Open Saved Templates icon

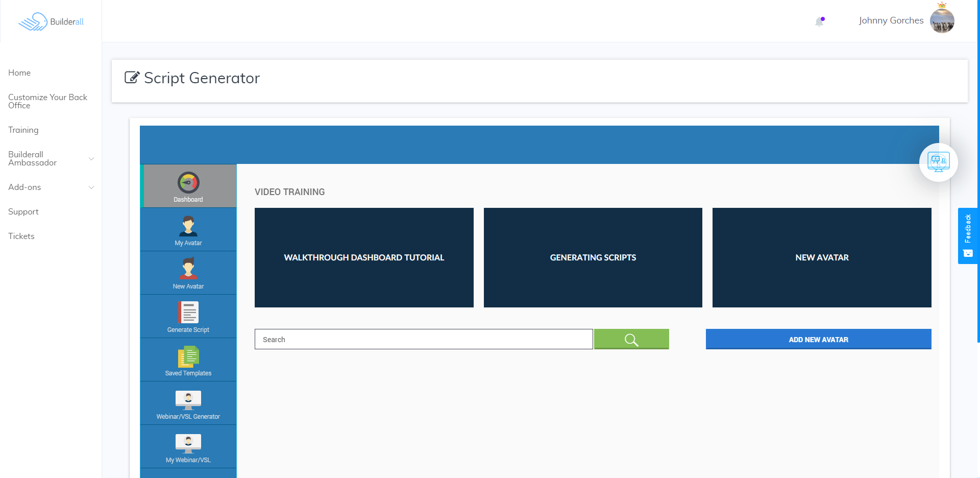(x=188, y=356)
